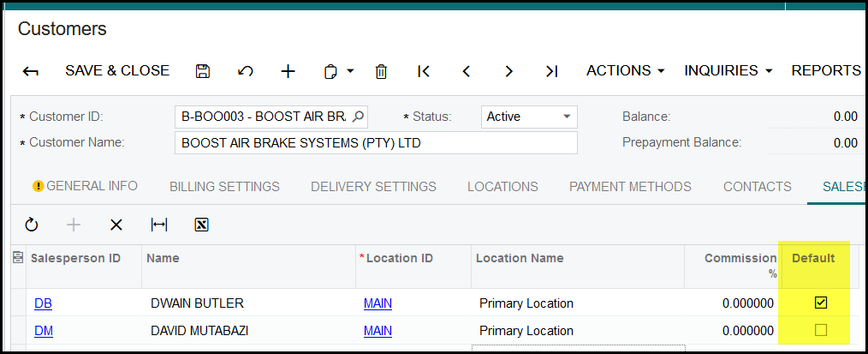
Task: Export grid to Excel
Action: click(202, 225)
